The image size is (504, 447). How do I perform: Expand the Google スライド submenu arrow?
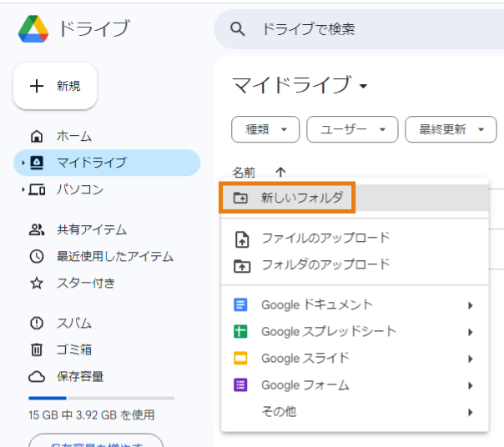click(471, 359)
